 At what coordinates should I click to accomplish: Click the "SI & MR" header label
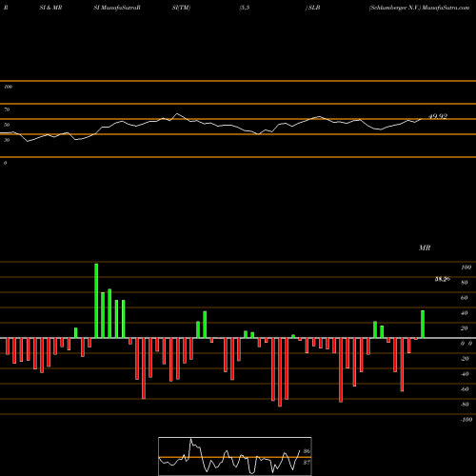50,8
